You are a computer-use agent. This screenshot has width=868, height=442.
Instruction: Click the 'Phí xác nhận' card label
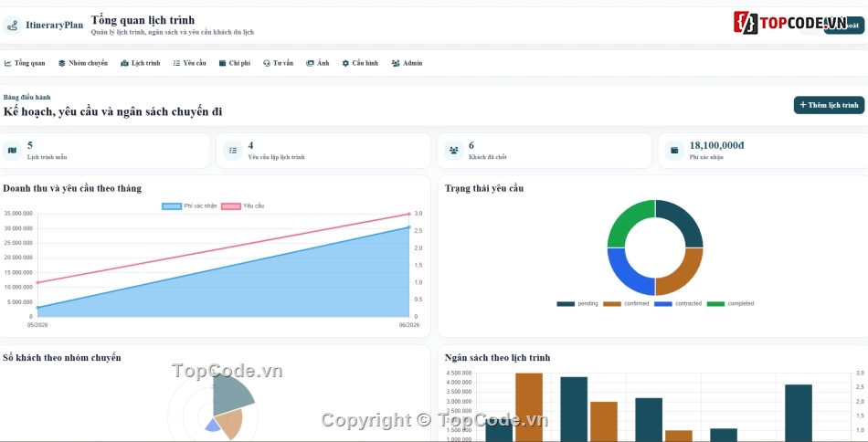[x=706, y=157]
